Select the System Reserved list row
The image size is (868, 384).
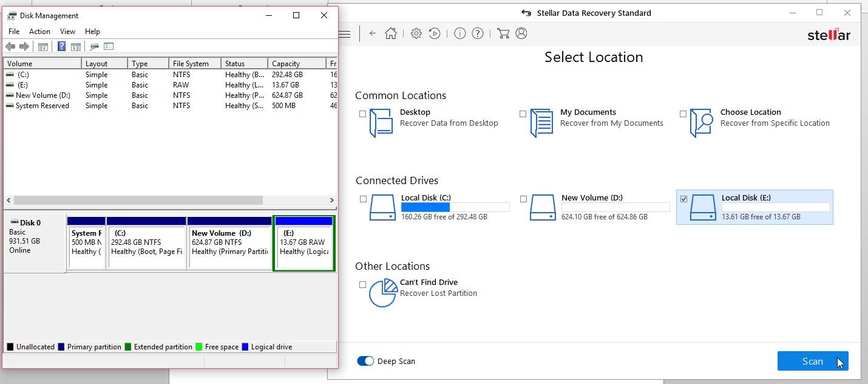pyautogui.click(x=170, y=106)
